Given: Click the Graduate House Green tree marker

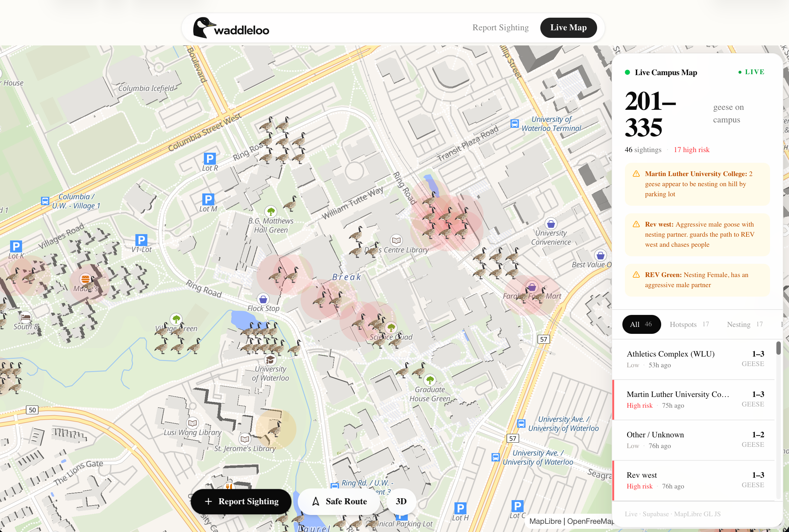Looking at the screenshot, I should 430,380.
